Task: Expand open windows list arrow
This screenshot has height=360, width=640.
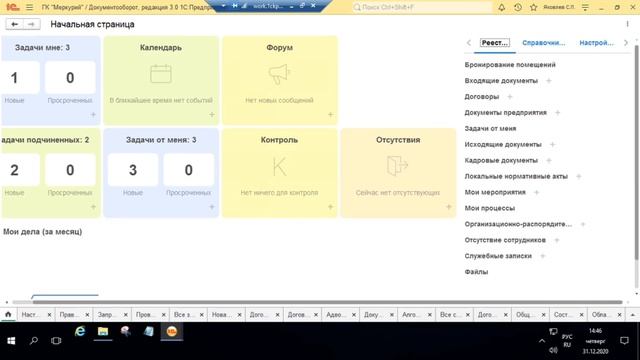Action: pos(633,315)
